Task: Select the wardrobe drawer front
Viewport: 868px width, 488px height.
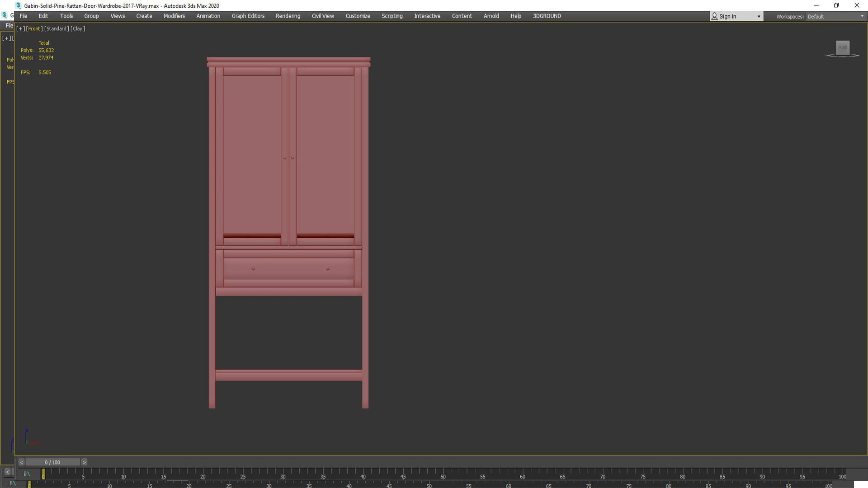Action: coord(288,269)
